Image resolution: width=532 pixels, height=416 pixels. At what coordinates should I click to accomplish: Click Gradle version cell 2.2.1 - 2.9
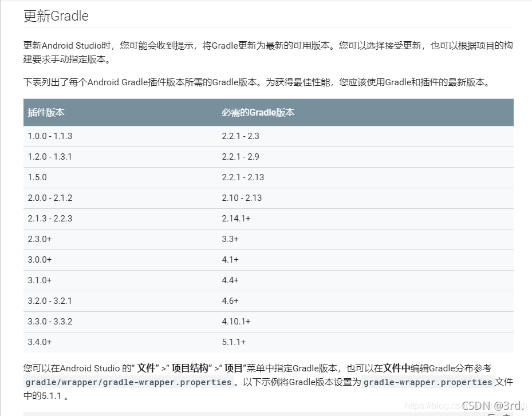(241, 157)
